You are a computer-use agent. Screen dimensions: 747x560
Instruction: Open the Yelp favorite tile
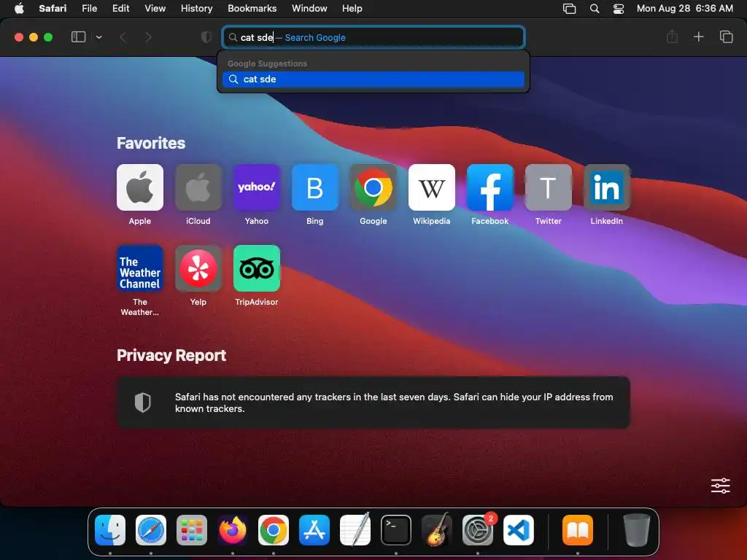[x=198, y=268]
